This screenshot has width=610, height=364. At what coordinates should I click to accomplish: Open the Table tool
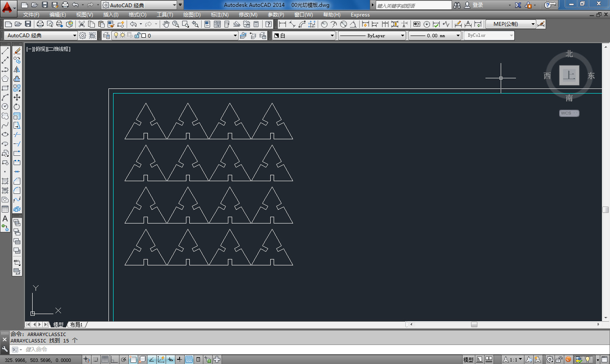coord(5,209)
